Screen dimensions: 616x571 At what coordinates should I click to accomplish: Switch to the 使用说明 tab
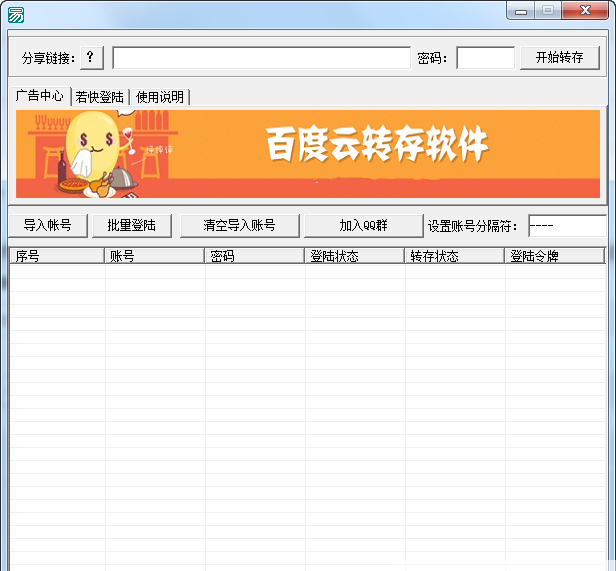pos(160,97)
